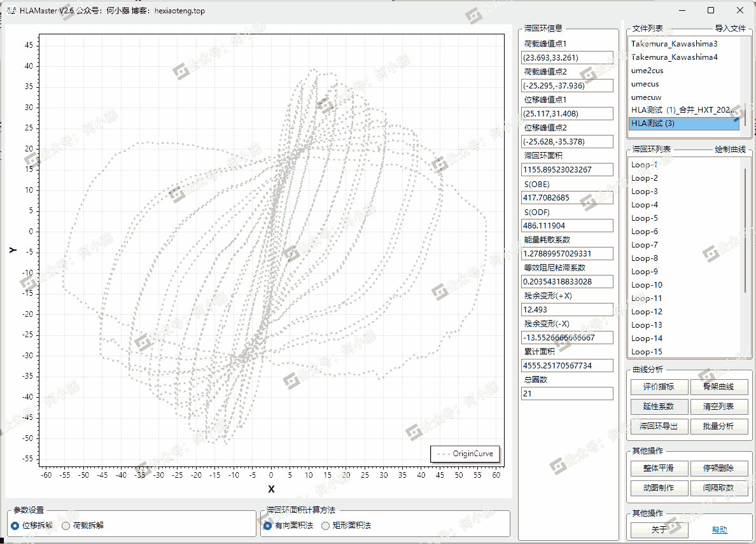This screenshot has width=756, height=544.
Task: Click the loop list vertical scrollbar
Action: [745, 229]
